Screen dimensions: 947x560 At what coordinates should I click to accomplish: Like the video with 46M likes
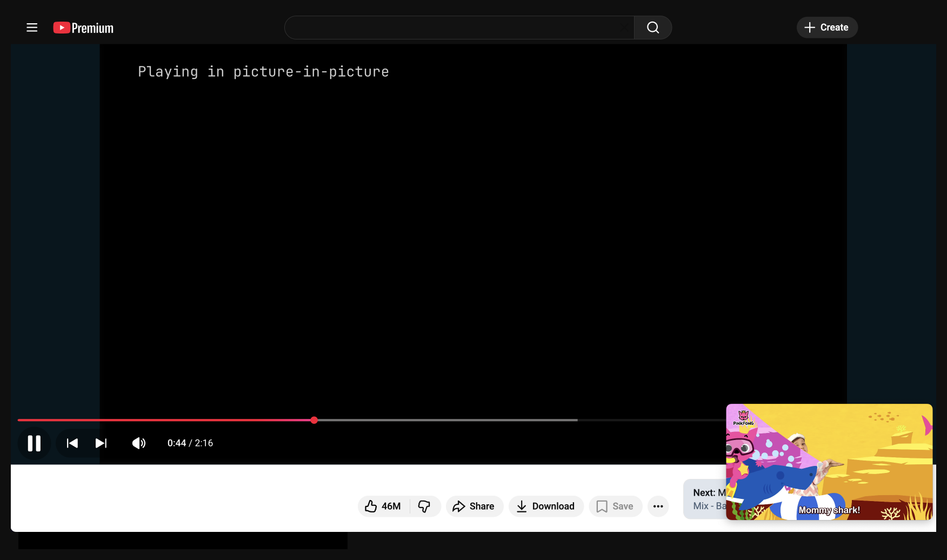(383, 506)
